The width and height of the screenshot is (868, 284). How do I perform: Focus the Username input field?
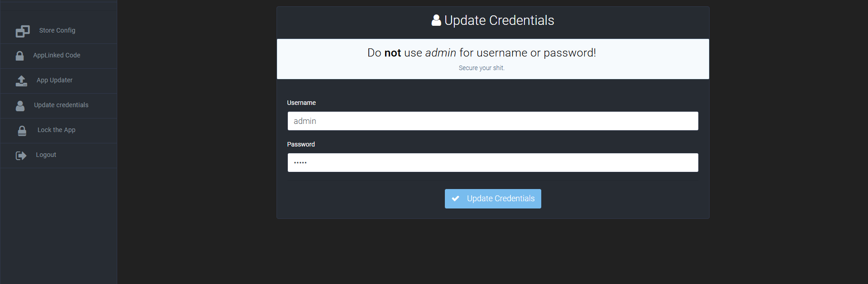pyautogui.click(x=492, y=121)
